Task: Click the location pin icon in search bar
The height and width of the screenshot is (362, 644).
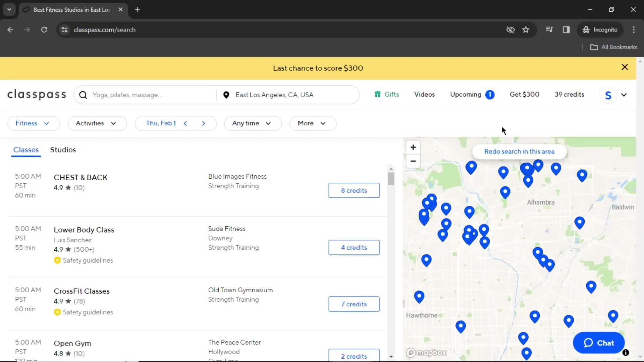Action: (226, 95)
